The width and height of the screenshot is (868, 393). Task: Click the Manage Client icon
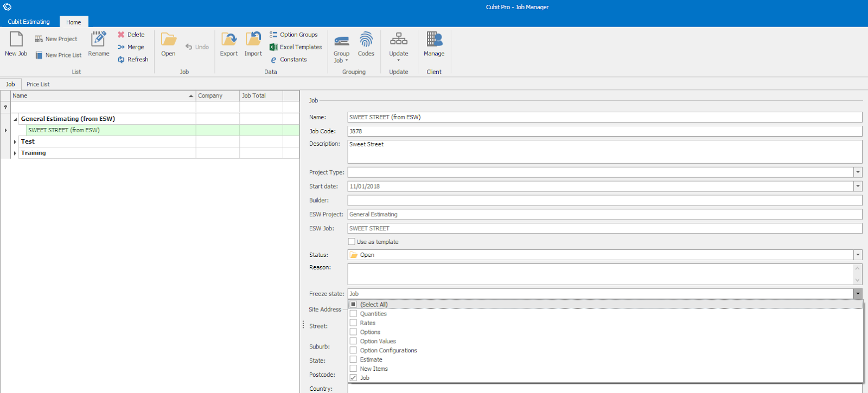(434, 40)
